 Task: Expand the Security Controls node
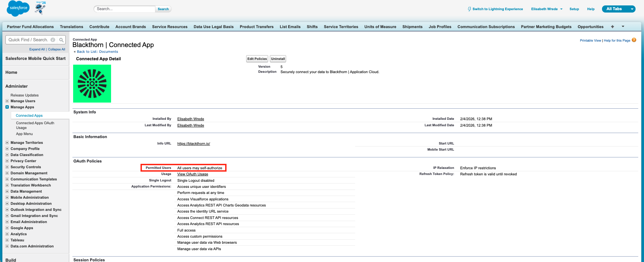point(7,167)
